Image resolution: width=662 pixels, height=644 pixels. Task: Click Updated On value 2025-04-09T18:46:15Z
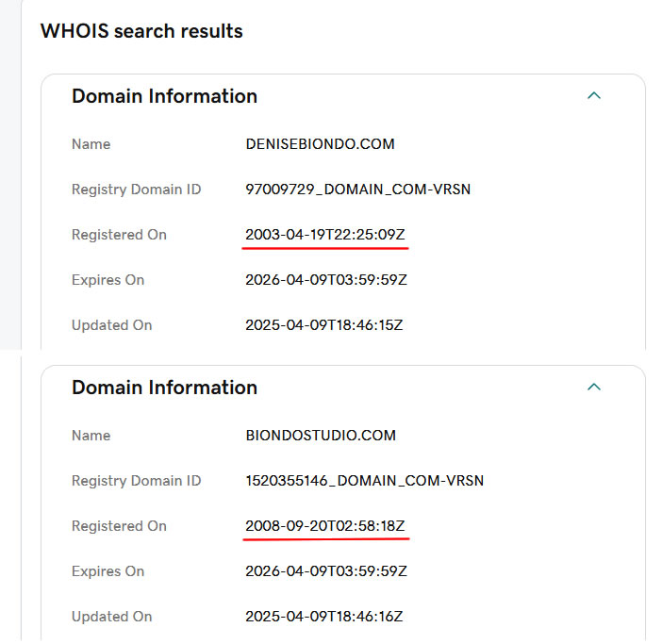tap(324, 325)
